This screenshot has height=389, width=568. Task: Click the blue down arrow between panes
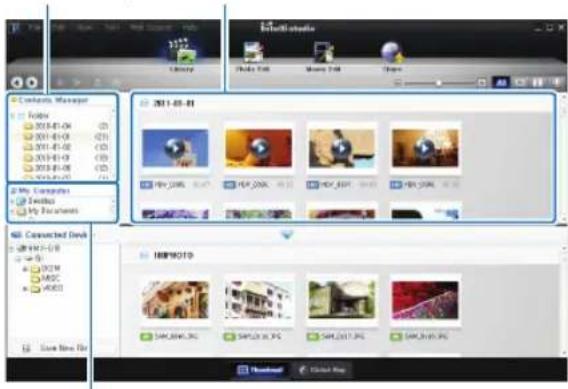(x=287, y=235)
